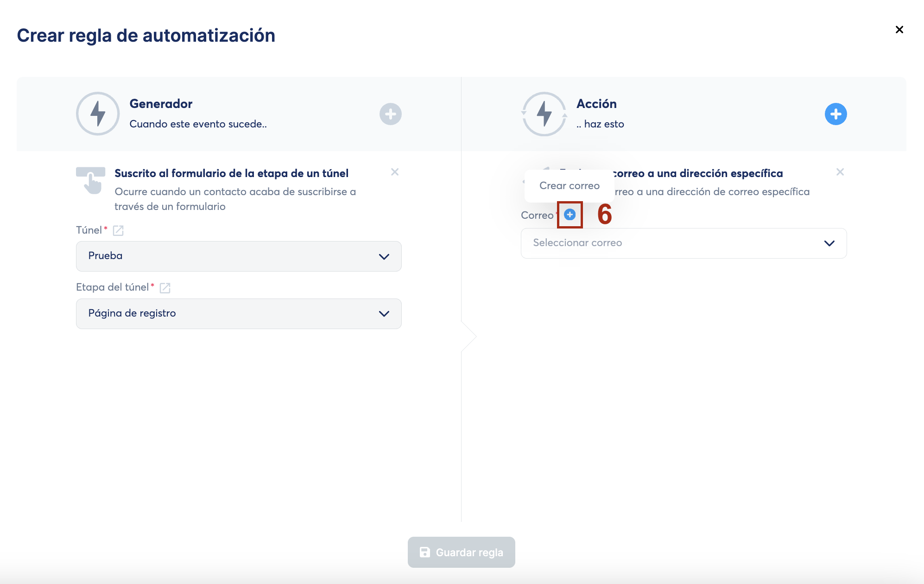This screenshot has height=584, width=924.
Task: Open the Túnel dropdown showing Prueba
Action: click(238, 256)
